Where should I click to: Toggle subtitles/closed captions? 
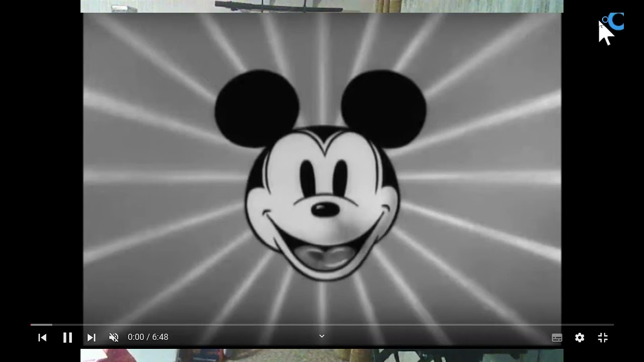tap(557, 338)
